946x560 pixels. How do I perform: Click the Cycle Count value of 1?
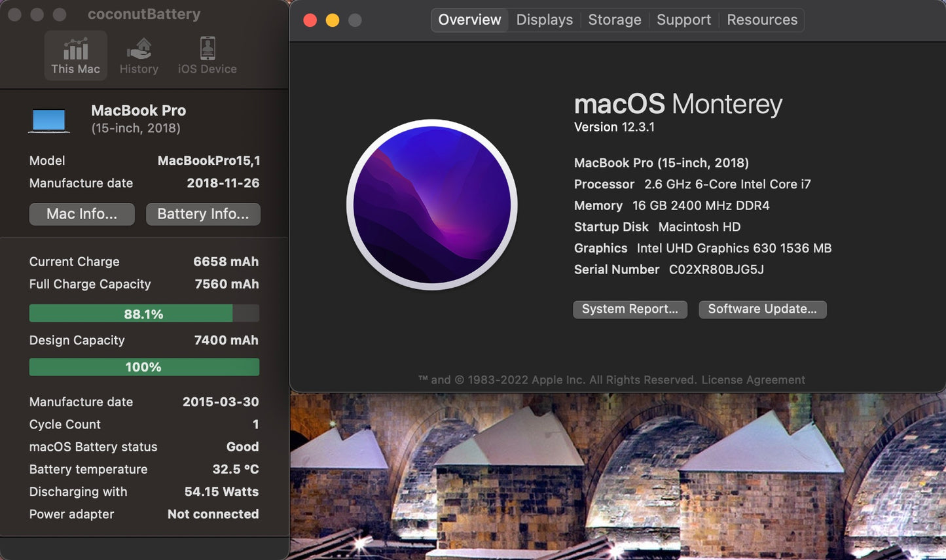(255, 424)
